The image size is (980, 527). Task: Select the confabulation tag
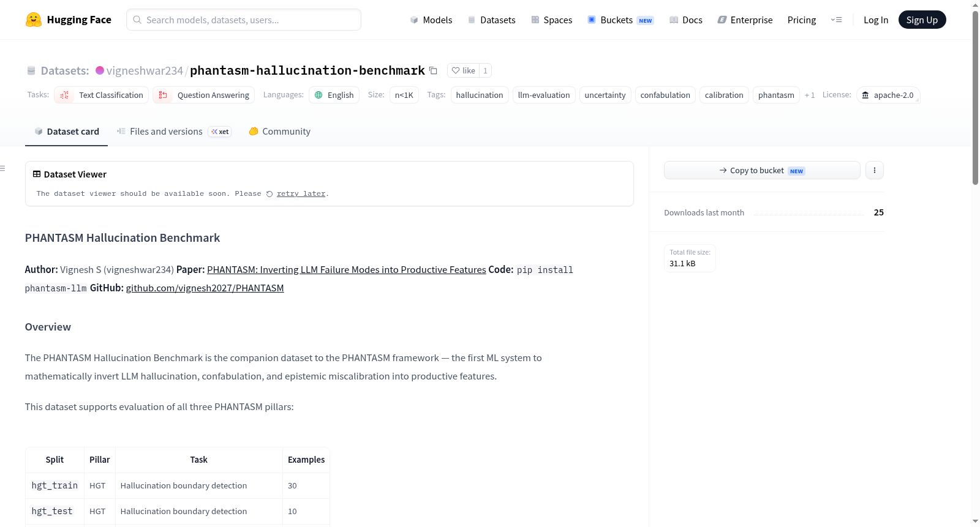[665, 95]
